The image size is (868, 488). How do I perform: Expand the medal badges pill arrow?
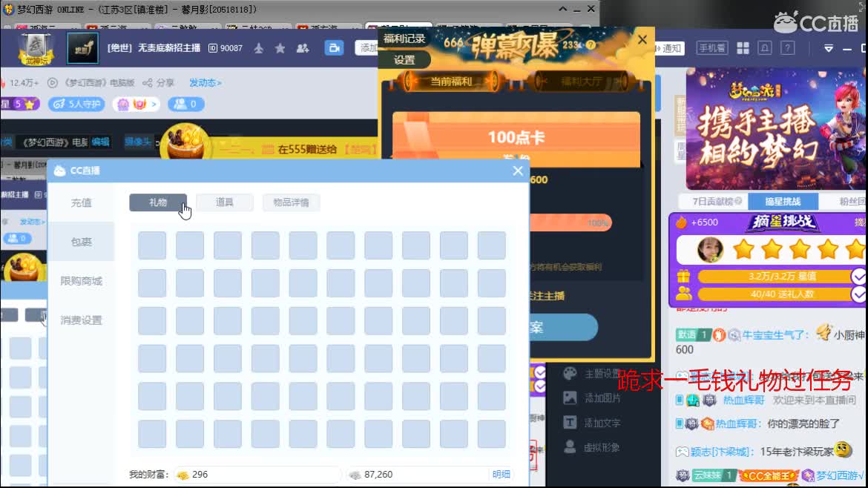click(x=154, y=104)
